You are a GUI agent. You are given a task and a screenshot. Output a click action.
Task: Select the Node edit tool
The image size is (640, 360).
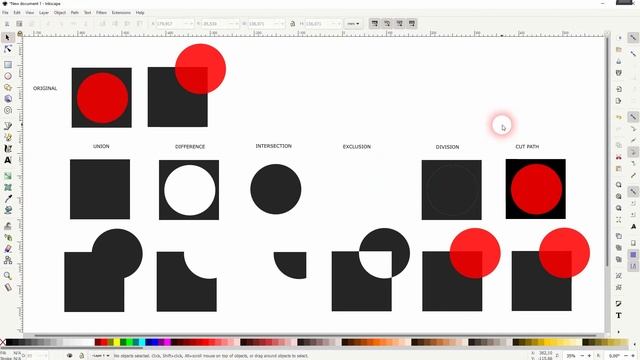(8, 49)
